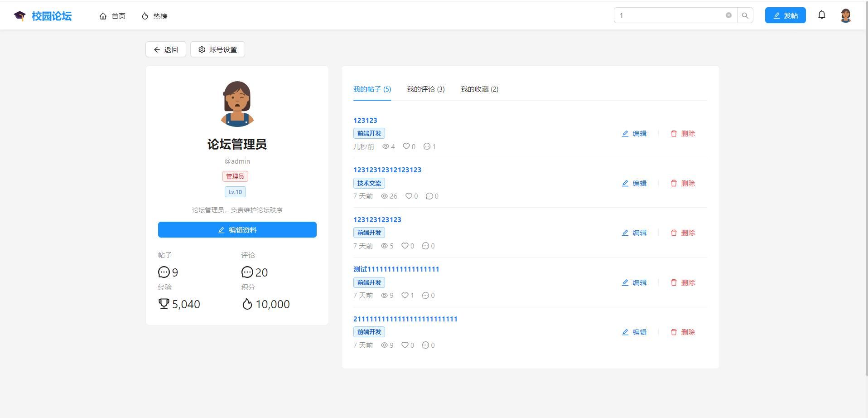
Task: Click the magnifier search icon
Action: [x=745, y=15]
